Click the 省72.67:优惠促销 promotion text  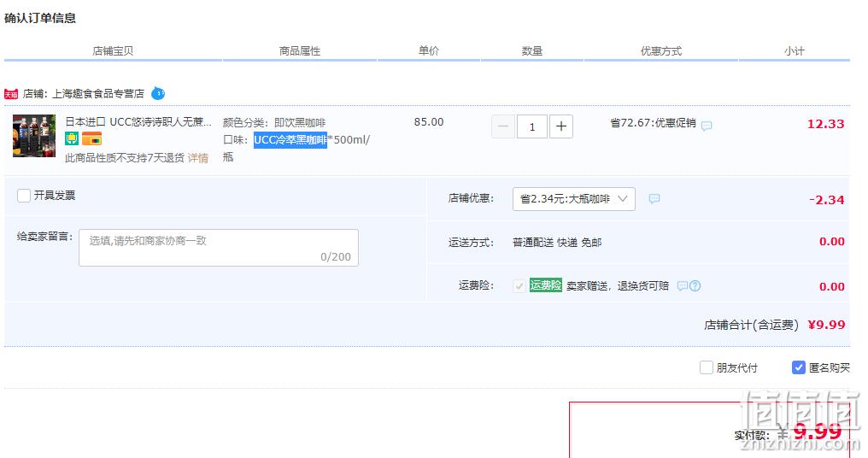click(653, 123)
